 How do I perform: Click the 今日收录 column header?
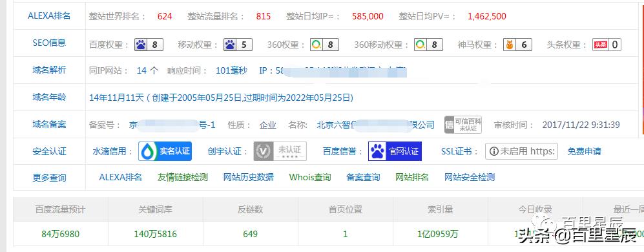[x=535, y=209]
